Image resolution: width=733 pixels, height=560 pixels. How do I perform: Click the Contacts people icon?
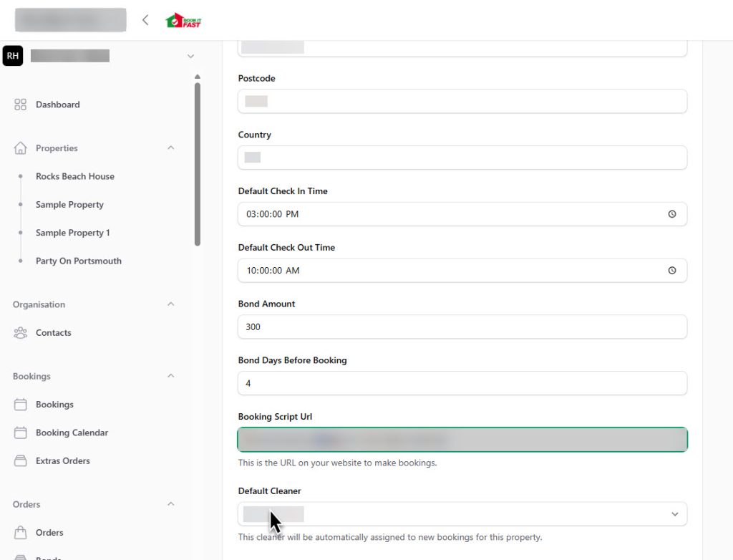click(20, 332)
